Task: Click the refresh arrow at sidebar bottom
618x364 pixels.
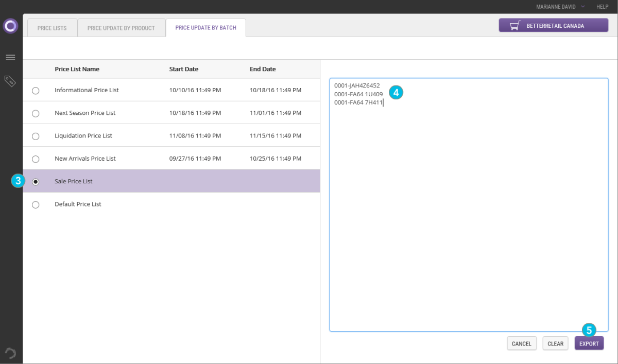Action: click(x=10, y=353)
